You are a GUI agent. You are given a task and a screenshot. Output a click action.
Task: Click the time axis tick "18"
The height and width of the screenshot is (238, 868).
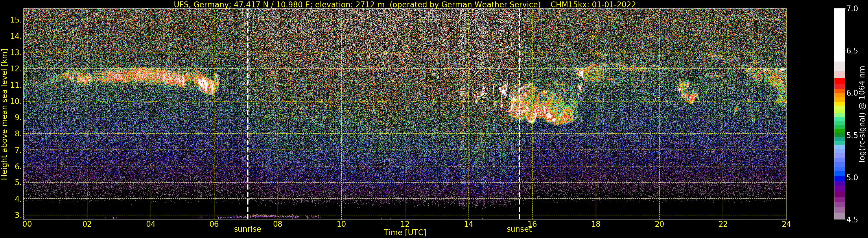pyautogui.click(x=596, y=224)
